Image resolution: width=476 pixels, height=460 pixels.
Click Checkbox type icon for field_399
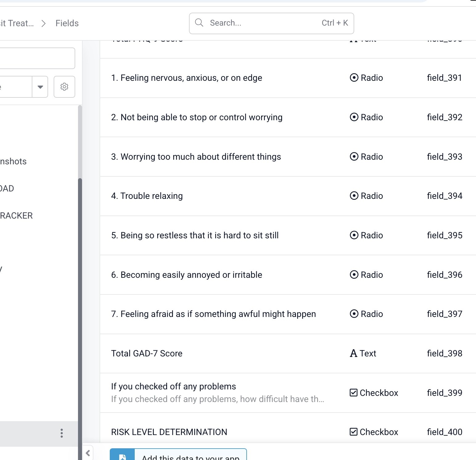click(353, 393)
